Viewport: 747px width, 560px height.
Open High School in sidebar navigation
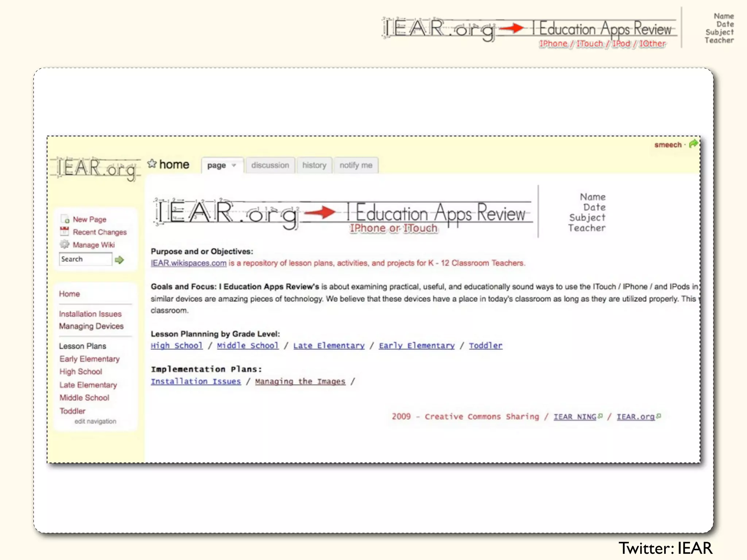(81, 372)
